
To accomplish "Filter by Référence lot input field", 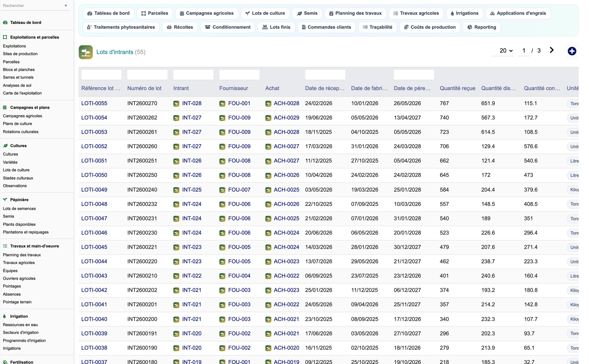I will pyautogui.click(x=101, y=75).
